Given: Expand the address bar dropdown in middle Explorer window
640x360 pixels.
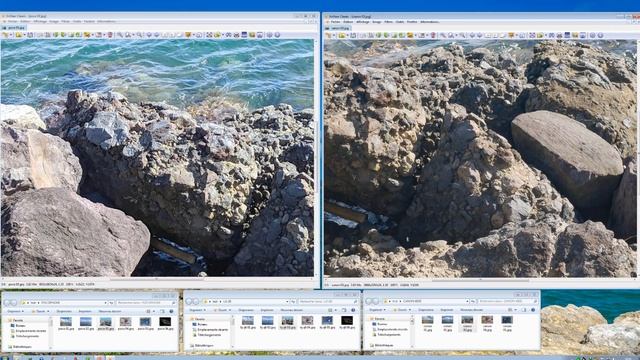Looking at the screenshot, I should pyautogui.click(x=287, y=301).
